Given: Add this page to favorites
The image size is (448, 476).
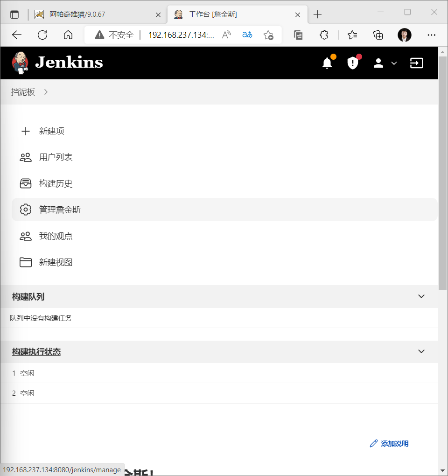Looking at the screenshot, I should click(268, 35).
